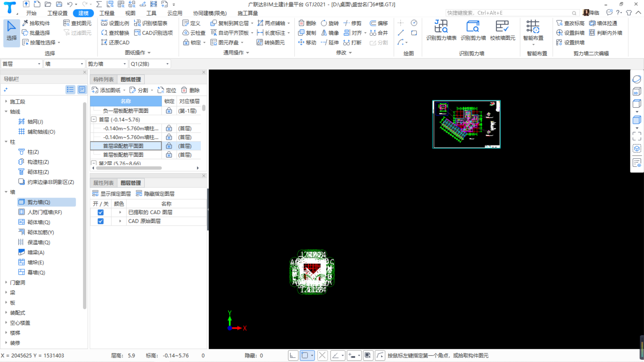Open 云检查 tool
The height and width of the screenshot is (362, 644).
pyautogui.click(x=194, y=33)
